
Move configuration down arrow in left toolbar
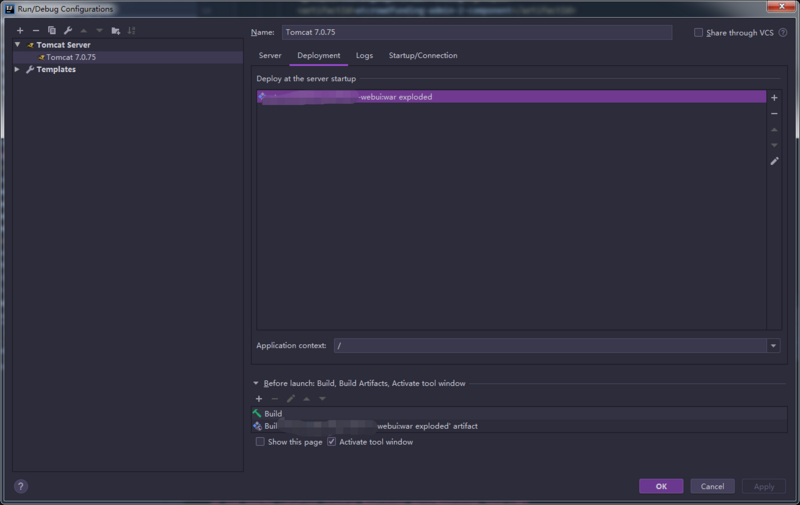coord(99,31)
